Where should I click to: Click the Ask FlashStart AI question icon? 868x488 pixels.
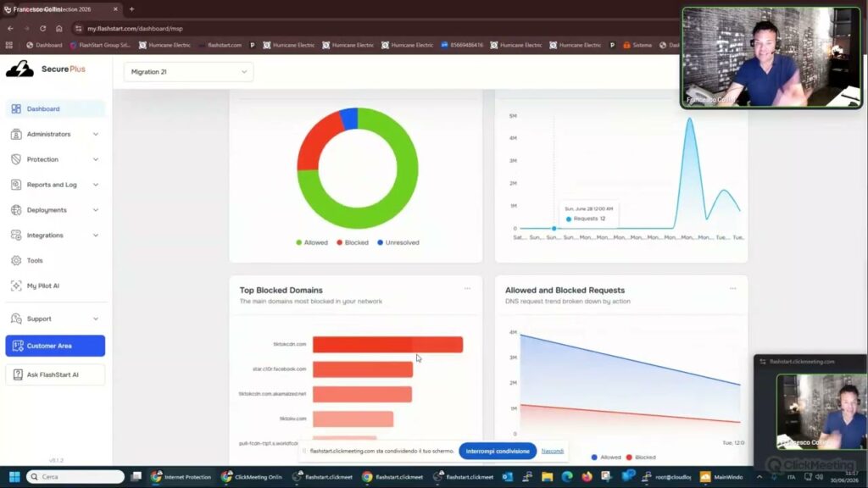[x=18, y=374]
